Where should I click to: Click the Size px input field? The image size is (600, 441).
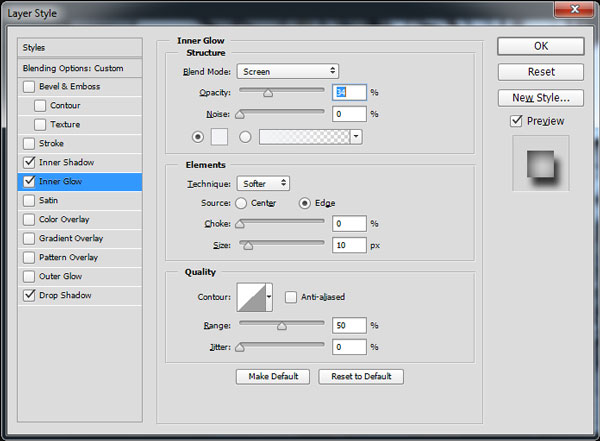(x=349, y=245)
